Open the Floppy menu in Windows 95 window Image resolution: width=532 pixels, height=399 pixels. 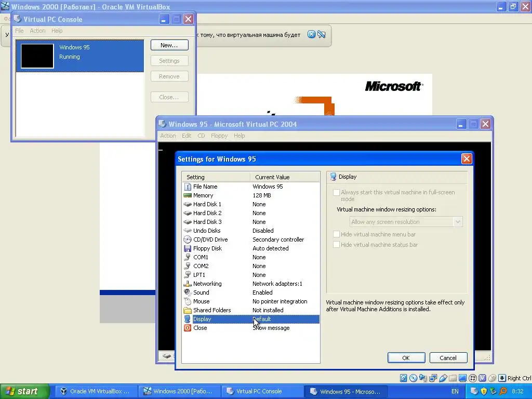[x=219, y=136]
